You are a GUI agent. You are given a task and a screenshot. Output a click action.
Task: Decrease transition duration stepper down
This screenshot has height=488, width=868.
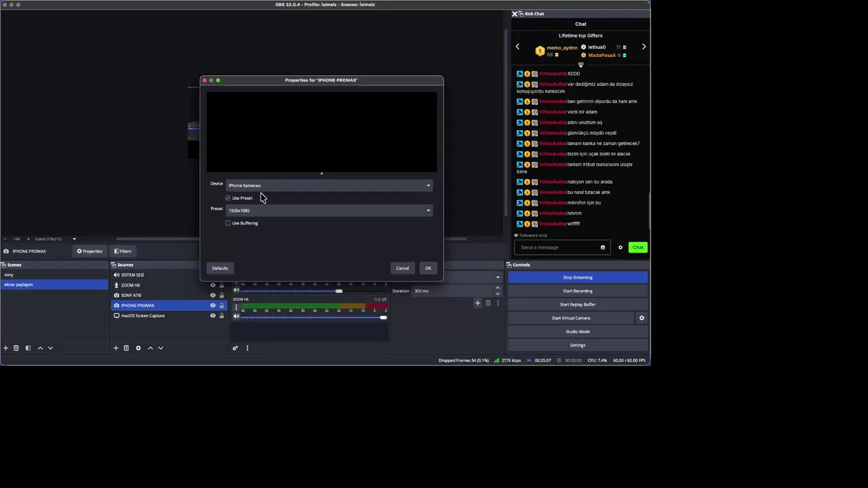pos(498,293)
